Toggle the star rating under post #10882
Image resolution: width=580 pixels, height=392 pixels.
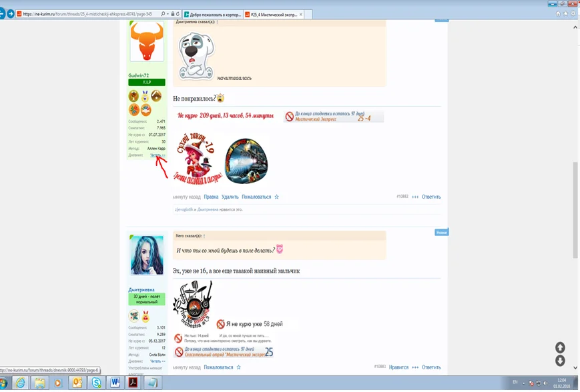pos(276,197)
